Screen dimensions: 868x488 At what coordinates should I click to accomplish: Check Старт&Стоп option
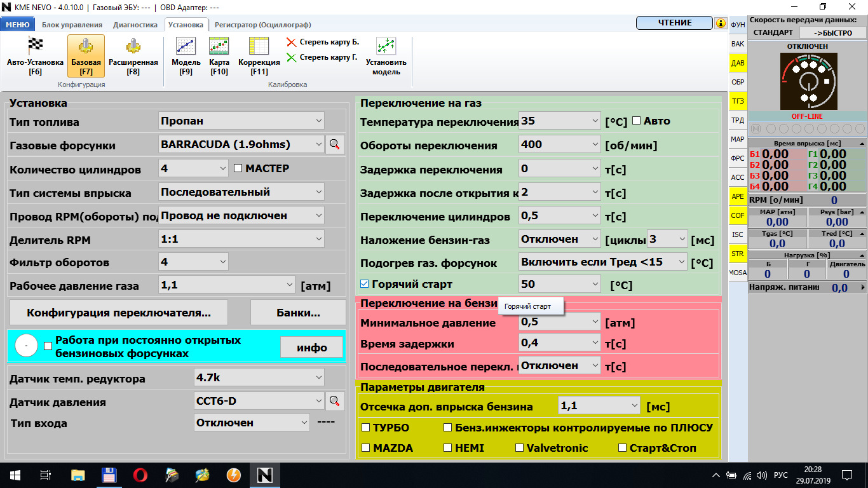click(623, 448)
